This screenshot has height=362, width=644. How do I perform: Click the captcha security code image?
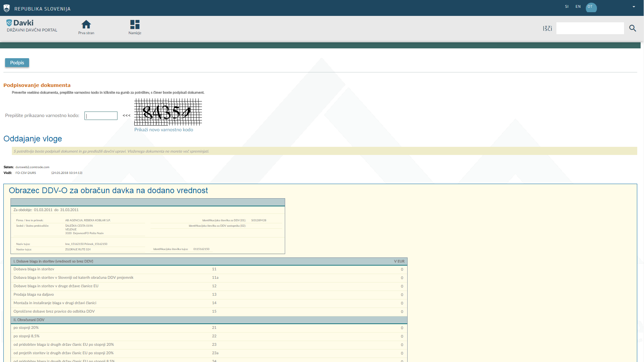(168, 112)
